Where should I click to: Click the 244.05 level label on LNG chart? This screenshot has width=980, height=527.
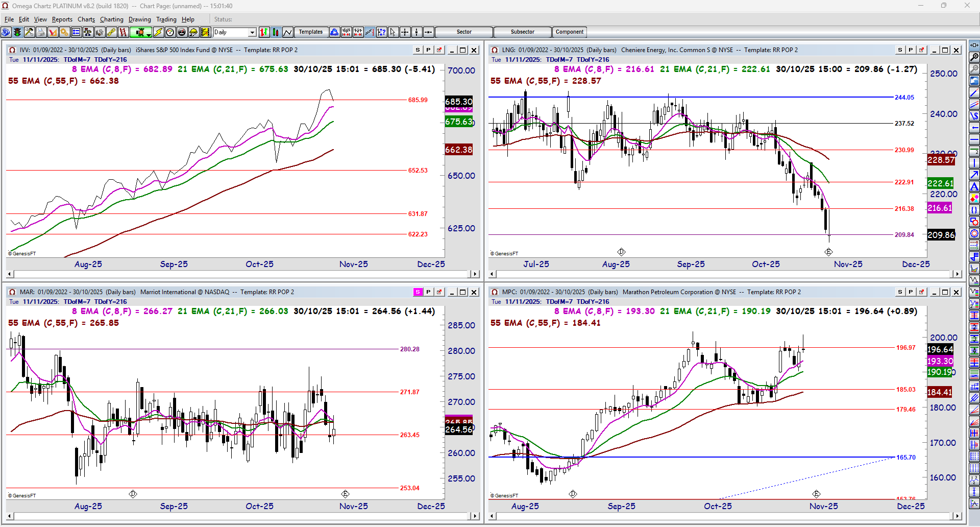(904, 98)
